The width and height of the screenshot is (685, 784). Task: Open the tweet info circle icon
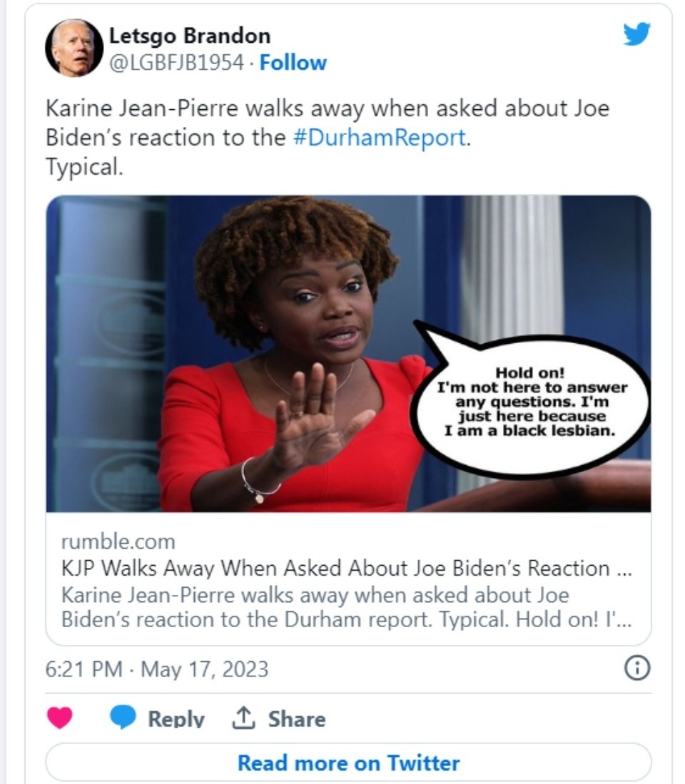click(x=637, y=668)
